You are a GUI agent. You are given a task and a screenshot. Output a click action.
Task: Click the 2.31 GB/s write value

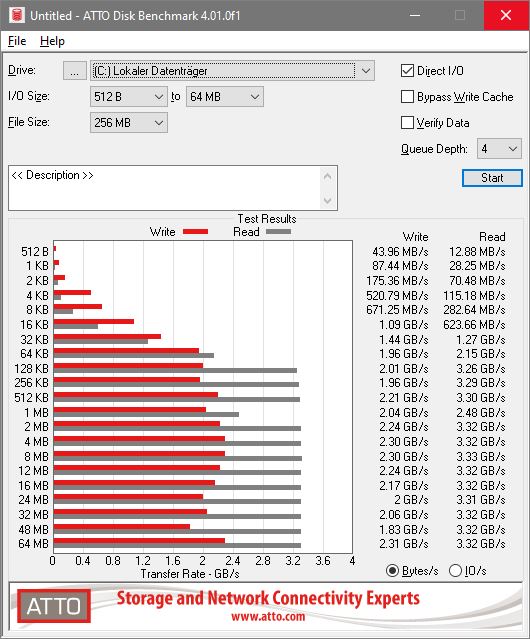coord(404,544)
